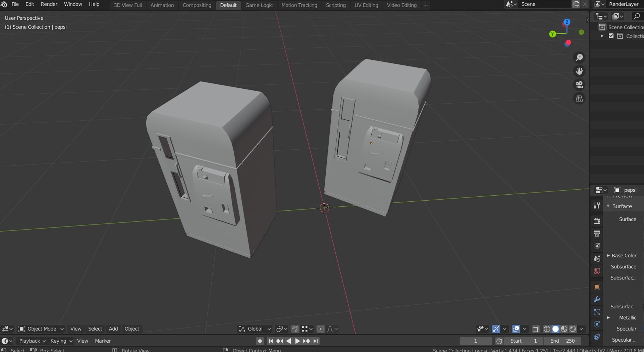Toggle viewport overlays display
The width and height of the screenshot is (644, 352).
pyautogui.click(x=516, y=329)
